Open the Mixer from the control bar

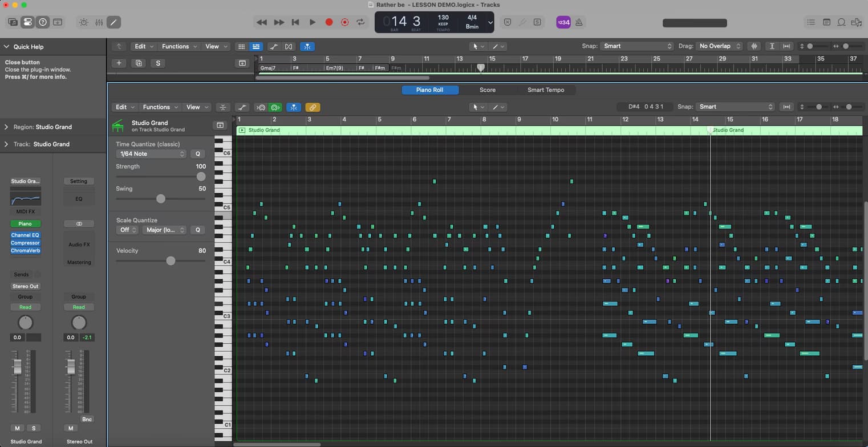(99, 22)
